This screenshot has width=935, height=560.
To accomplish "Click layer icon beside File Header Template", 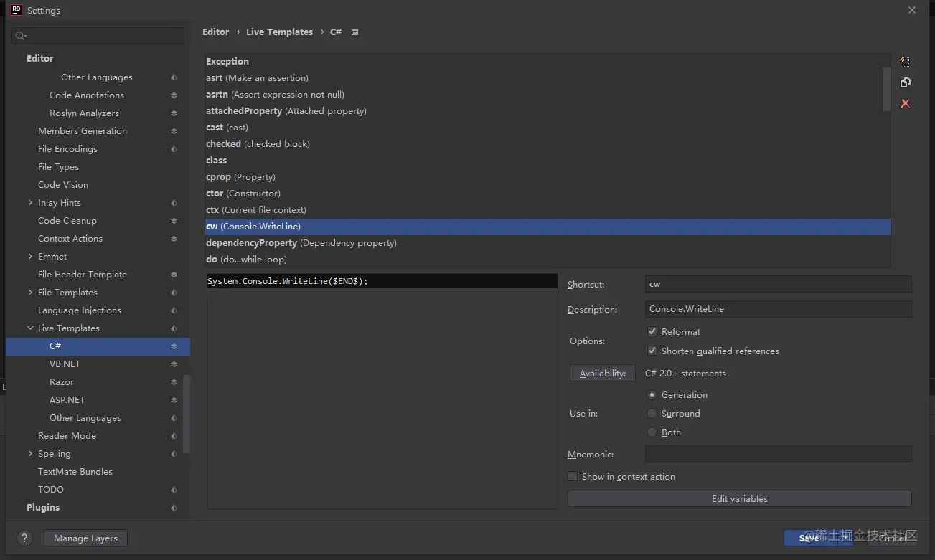I will 174,275.
